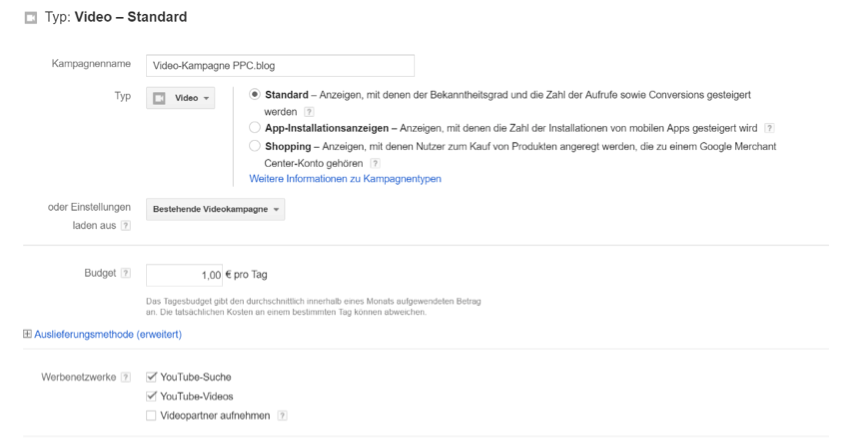Select the Standard radio button
The image size is (857, 439).
254,95
